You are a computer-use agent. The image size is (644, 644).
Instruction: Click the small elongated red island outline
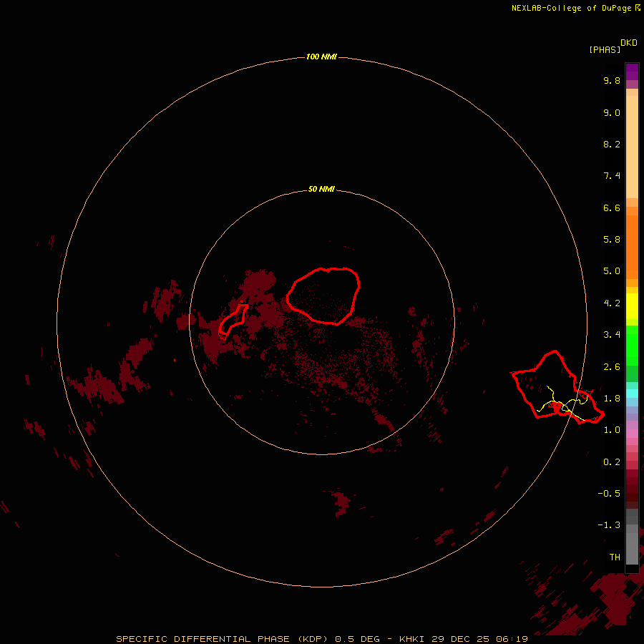point(233,319)
